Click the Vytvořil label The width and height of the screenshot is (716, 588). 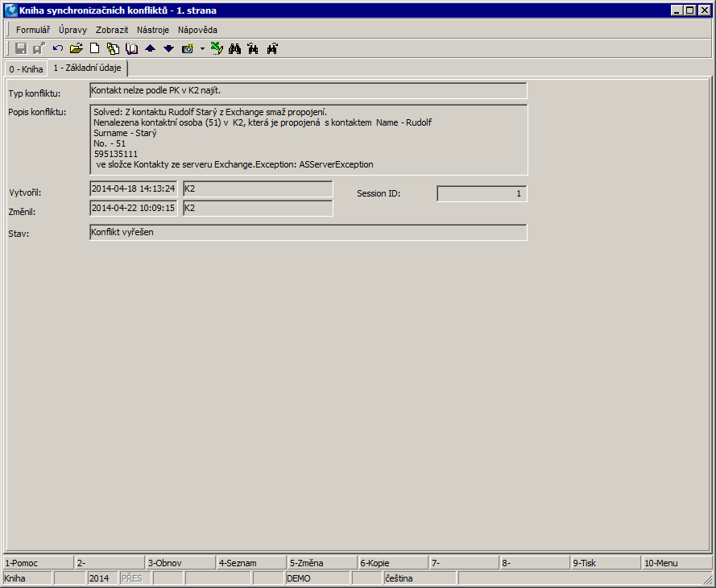click(x=25, y=193)
